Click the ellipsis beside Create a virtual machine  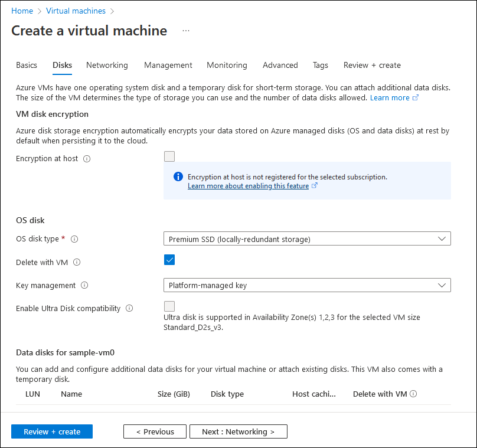click(185, 30)
